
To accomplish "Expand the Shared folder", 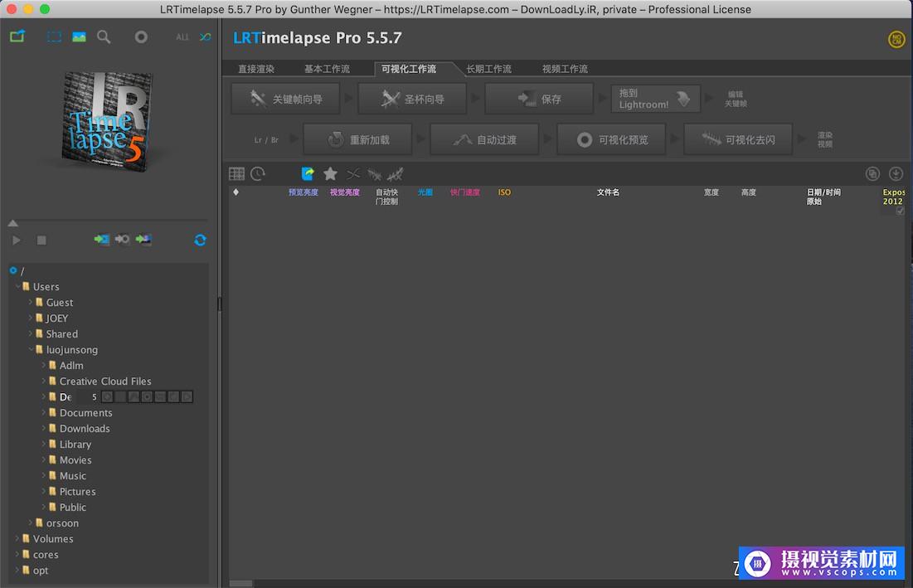I will tap(31, 333).
